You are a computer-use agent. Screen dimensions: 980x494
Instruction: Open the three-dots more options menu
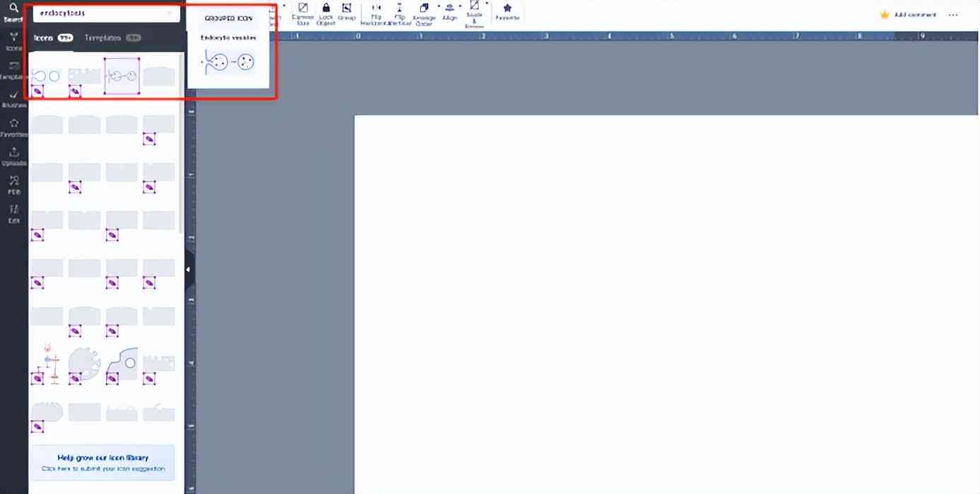click(x=954, y=14)
